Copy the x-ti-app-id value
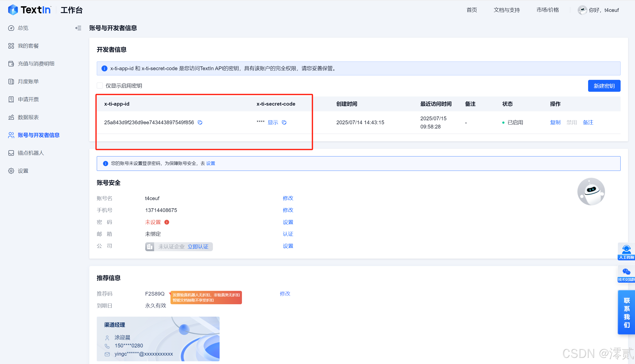Screen dimensions: 635x364 pos(200,122)
